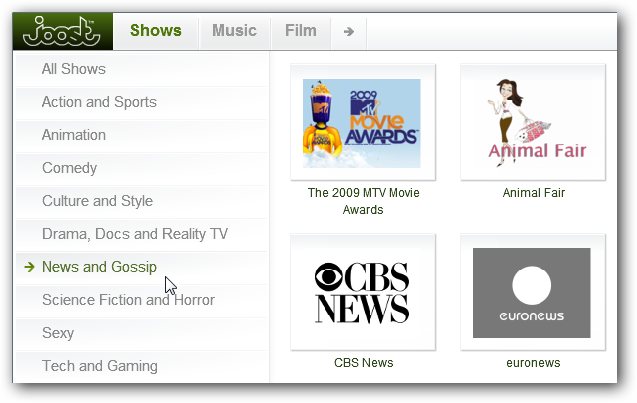
Task: Choose the Animation category
Action: coord(142,135)
